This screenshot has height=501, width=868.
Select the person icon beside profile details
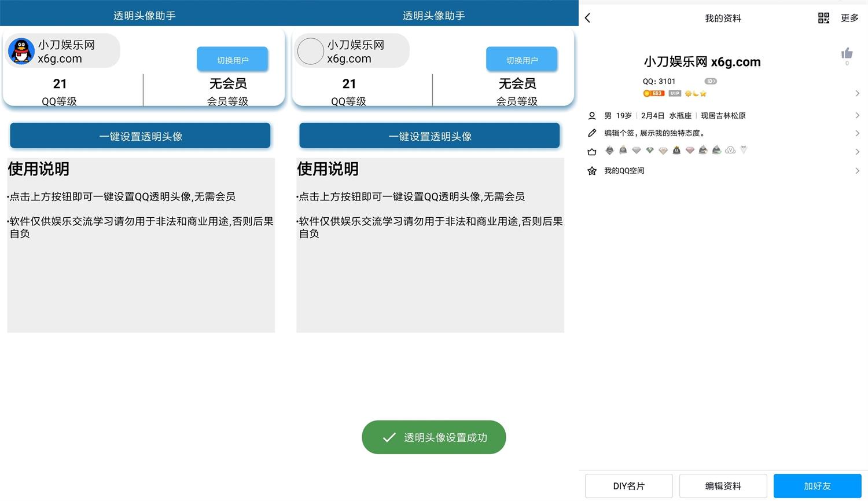(591, 115)
